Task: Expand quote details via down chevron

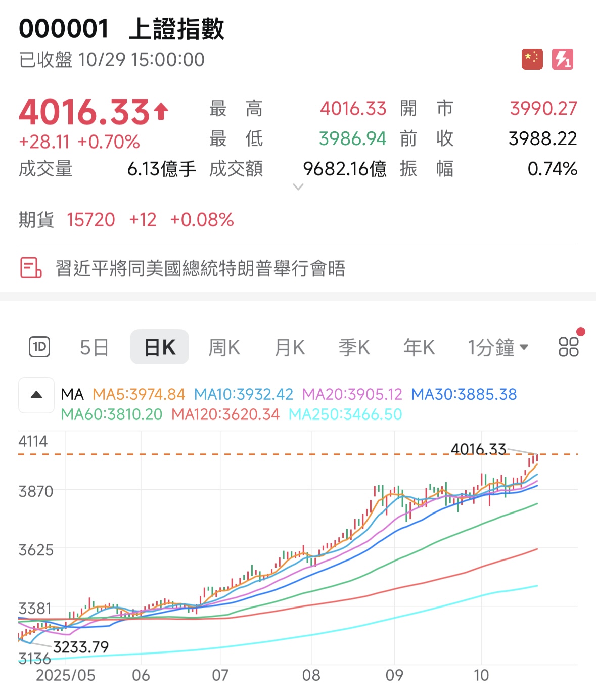Action: 298,186
